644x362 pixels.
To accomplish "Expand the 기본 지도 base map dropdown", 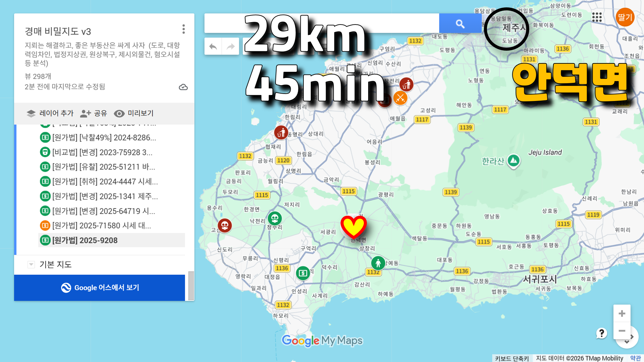I will 31,264.
